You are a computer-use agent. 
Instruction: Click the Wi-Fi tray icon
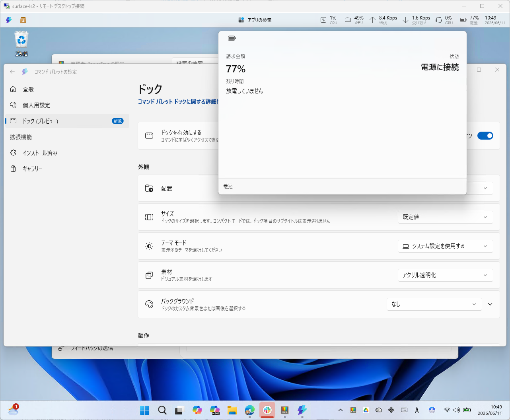447,410
